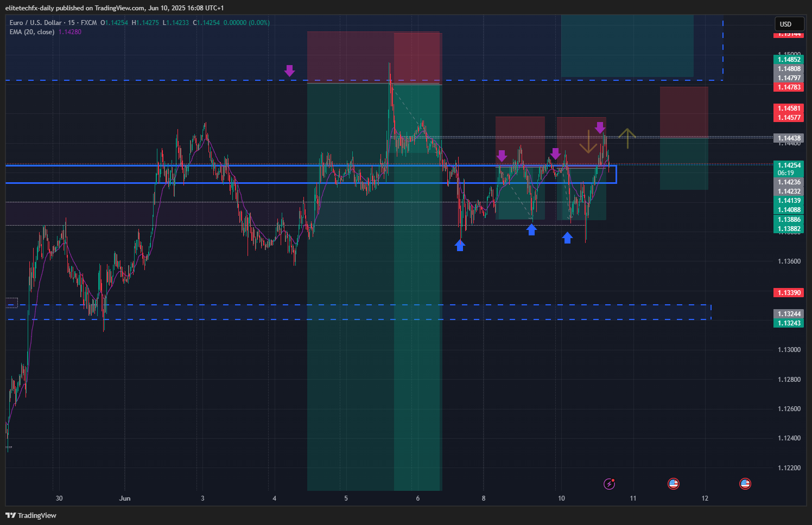The height and width of the screenshot is (525, 812).
Task: Select the grey 1.14797 price label
Action: click(789, 78)
